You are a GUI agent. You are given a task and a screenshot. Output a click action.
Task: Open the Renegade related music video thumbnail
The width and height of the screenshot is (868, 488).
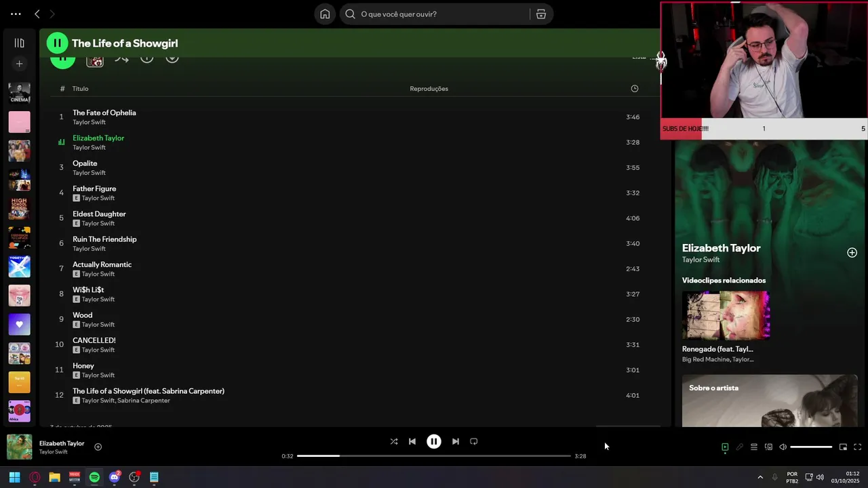click(x=726, y=315)
